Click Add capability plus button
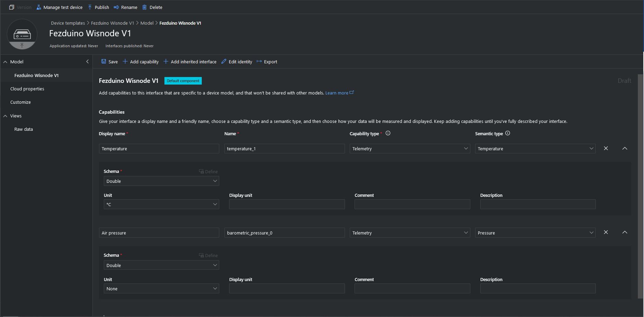This screenshot has height=317, width=644. point(141,62)
